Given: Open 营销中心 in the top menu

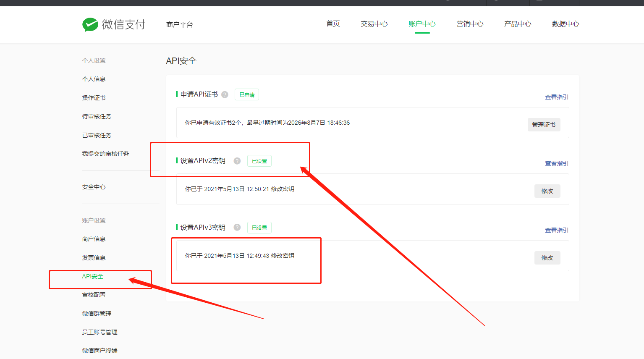Looking at the screenshot, I should pyautogui.click(x=470, y=24).
